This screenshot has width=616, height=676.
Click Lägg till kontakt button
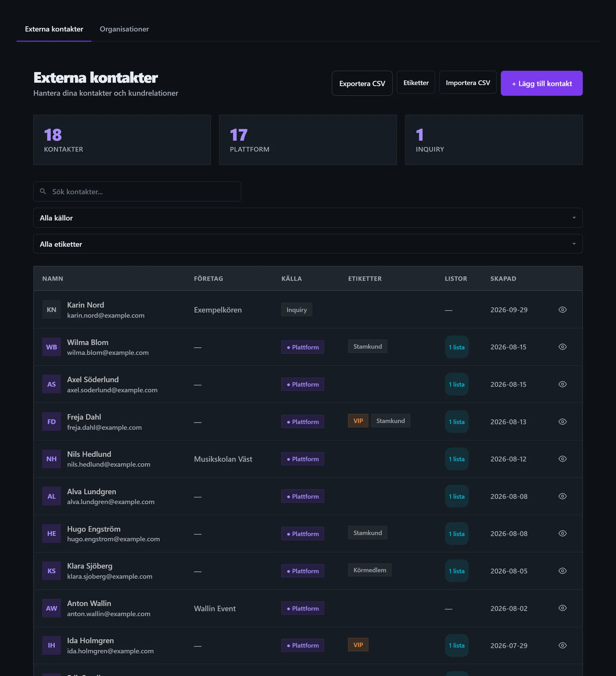tap(541, 84)
